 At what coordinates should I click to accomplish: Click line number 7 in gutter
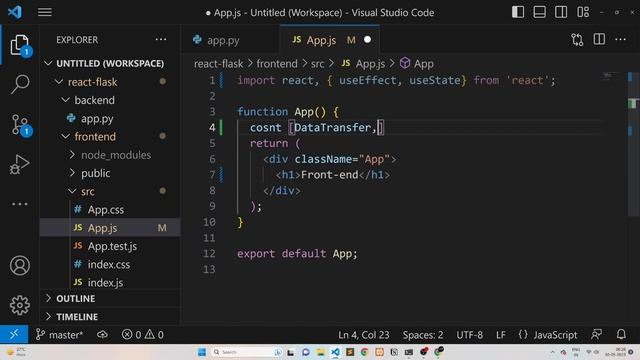[212, 175]
